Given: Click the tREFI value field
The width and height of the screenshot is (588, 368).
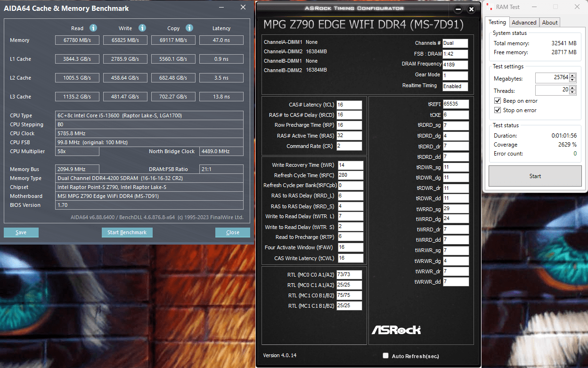Looking at the screenshot, I should point(456,104).
